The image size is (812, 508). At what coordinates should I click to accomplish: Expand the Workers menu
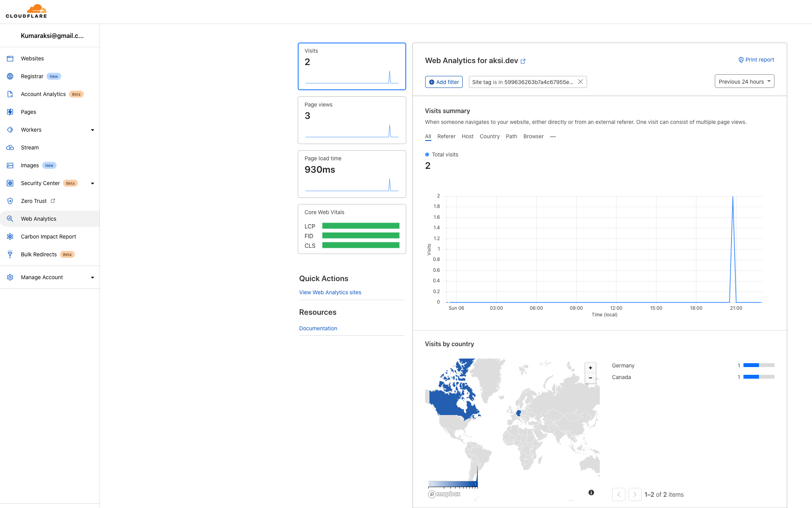[x=92, y=130]
